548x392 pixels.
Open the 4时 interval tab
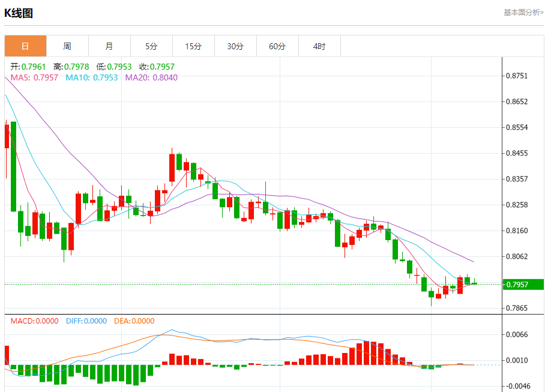[x=319, y=46]
